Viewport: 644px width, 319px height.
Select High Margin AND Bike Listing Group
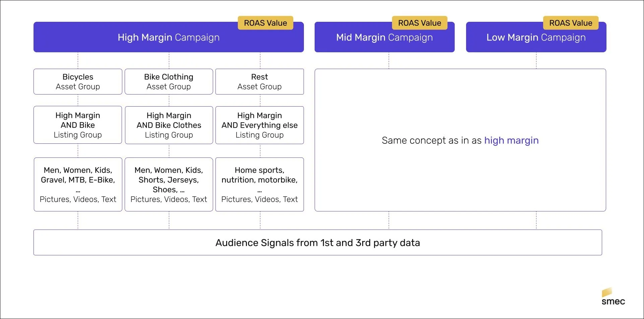click(78, 125)
